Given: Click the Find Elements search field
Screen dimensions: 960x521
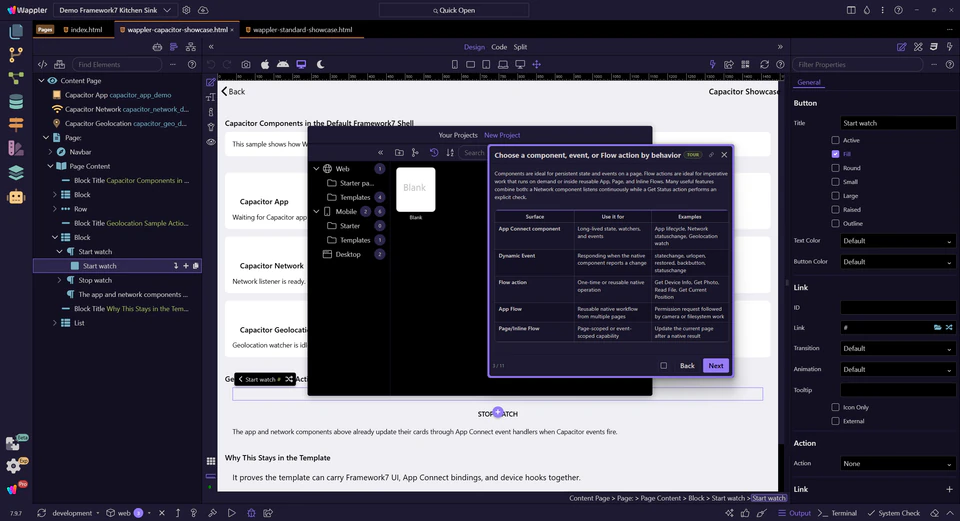Looking at the screenshot, I should [x=117, y=64].
